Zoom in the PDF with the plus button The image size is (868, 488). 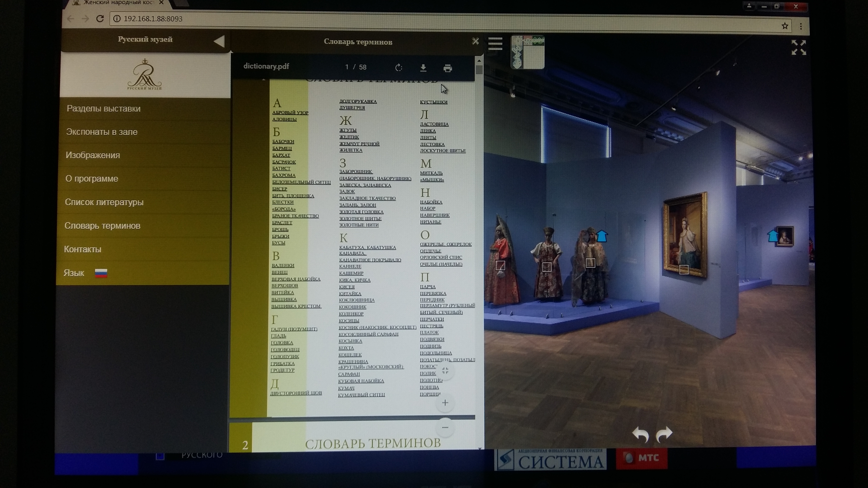pyautogui.click(x=445, y=403)
